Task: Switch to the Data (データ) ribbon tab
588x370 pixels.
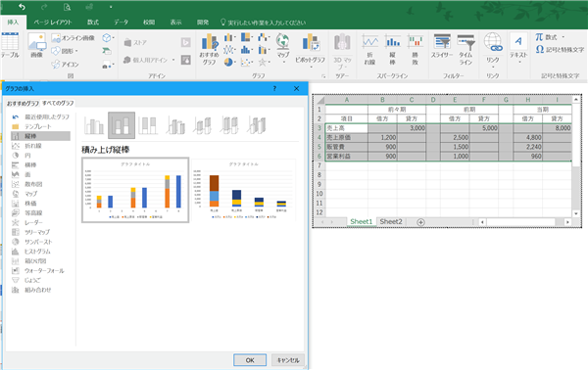Action: [122, 23]
